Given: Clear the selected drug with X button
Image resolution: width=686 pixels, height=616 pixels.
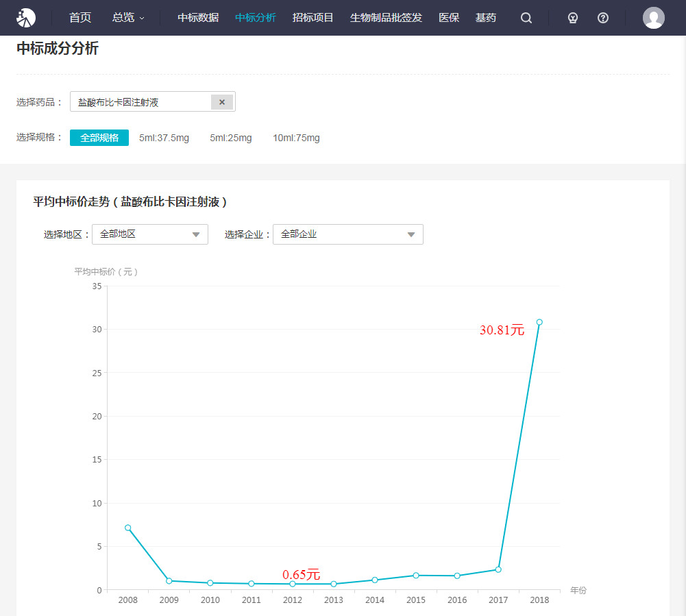Looking at the screenshot, I should coord(222,102).
